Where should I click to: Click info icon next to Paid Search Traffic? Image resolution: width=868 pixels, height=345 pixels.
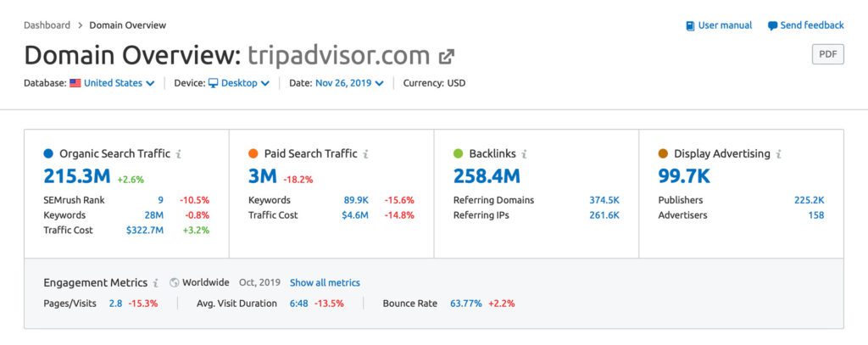pos(365,154)
